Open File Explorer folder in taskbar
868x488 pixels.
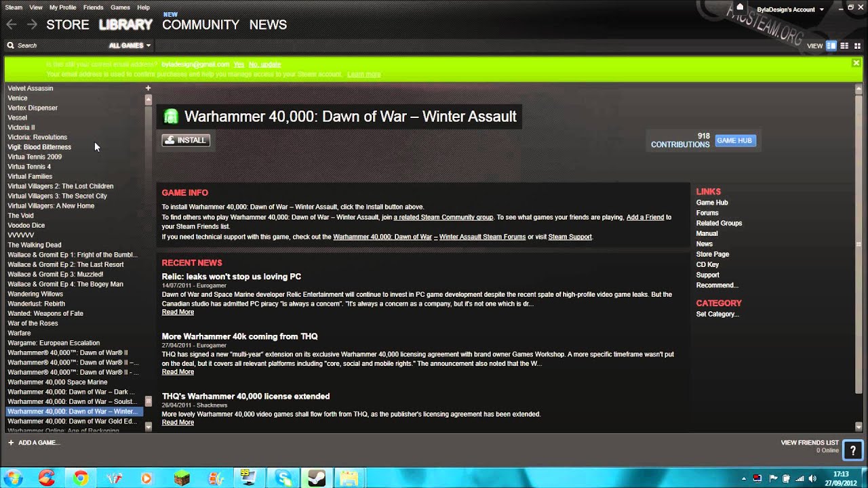pos(349,479)
